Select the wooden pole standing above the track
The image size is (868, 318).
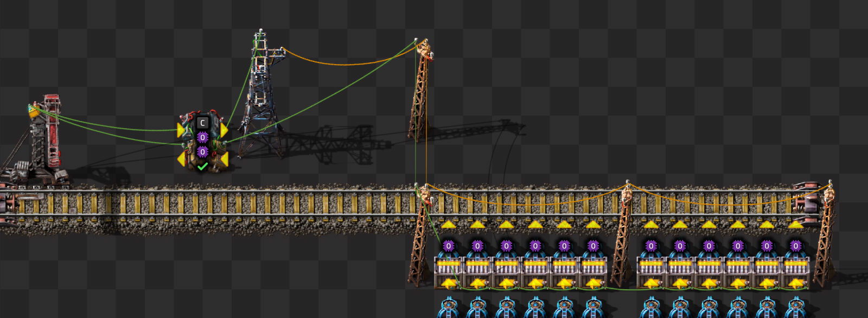coord(420,90)
